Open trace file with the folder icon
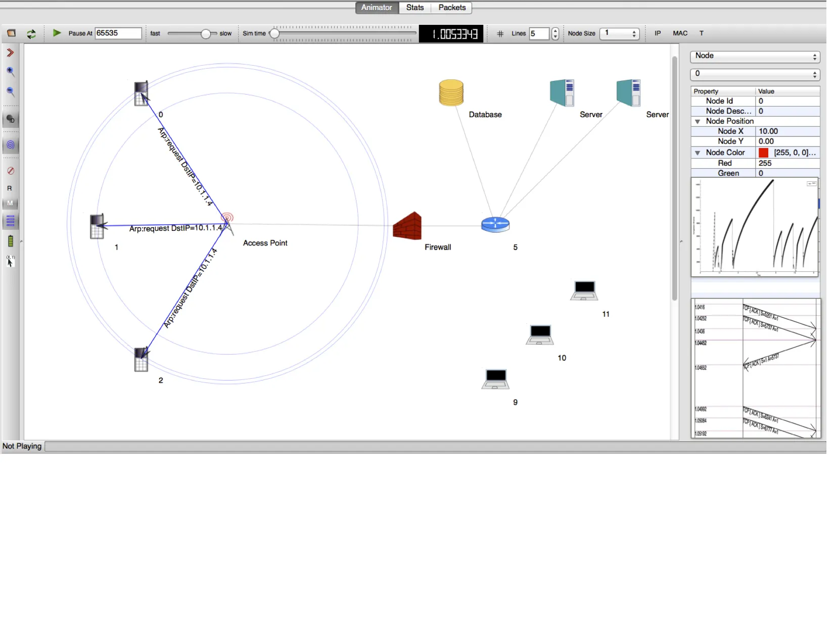This screenshot has height=644, width=834. [11, 33]
